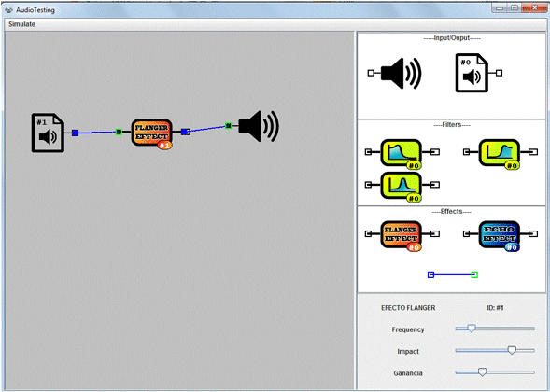Click the AudioTesting window title icon
550x392 pixels.
click(x=8, y=10)
